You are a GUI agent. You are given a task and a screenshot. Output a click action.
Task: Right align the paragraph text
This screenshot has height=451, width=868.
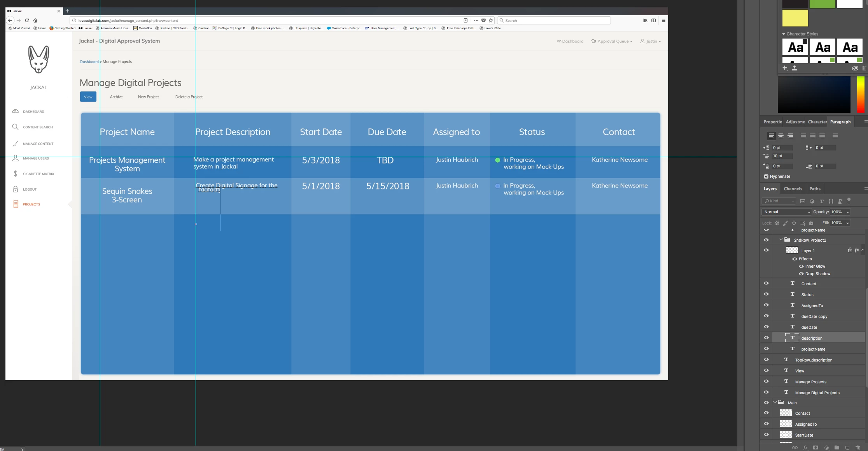(790, 136)
